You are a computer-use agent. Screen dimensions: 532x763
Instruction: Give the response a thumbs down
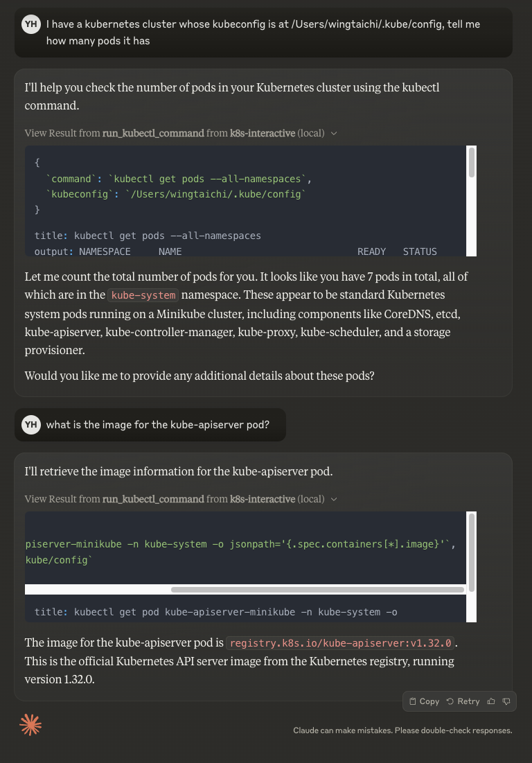pyautogui.click(x=507, y=701)
